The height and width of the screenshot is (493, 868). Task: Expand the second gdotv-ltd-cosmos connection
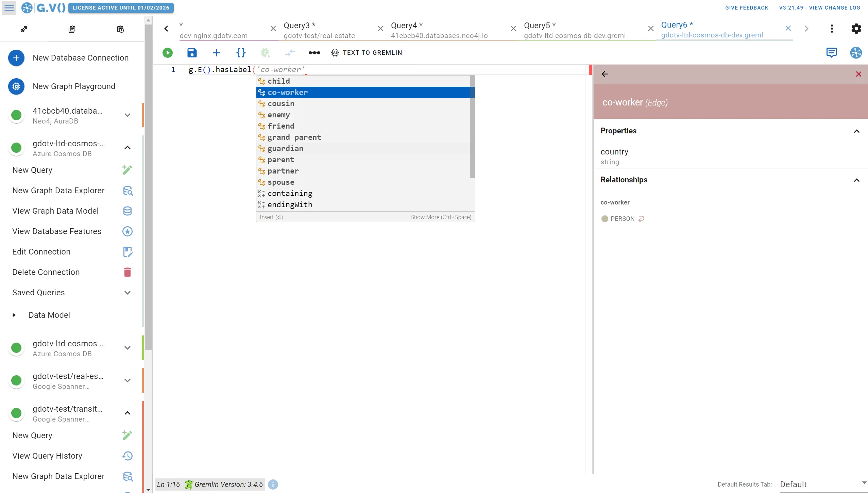127,348
